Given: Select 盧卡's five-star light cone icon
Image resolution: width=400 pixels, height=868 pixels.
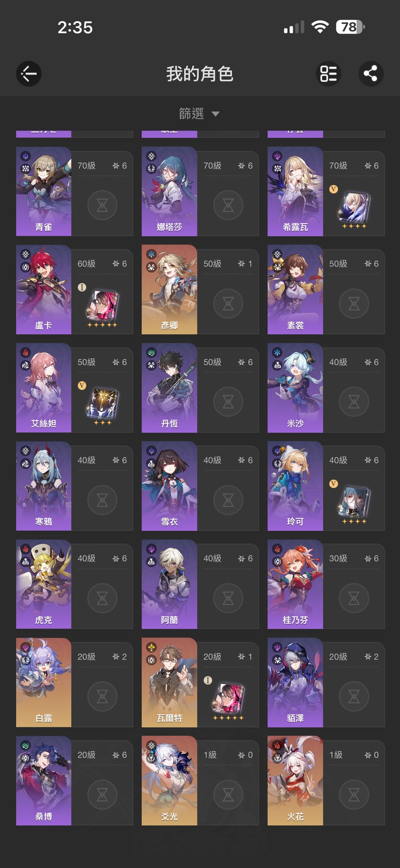Looking at the screenshot, I should 102,306.
